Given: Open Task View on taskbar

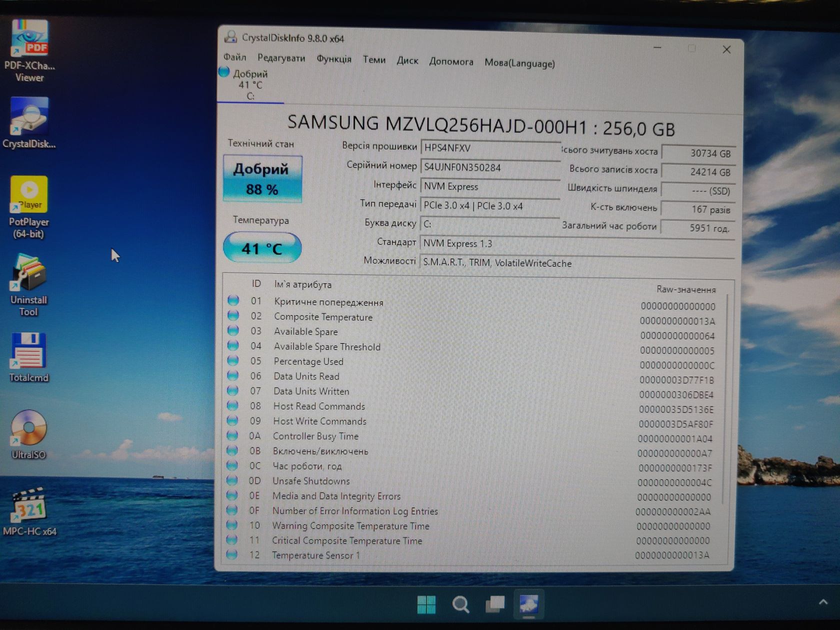Looking at the screenshot, I should coord(495,604).
